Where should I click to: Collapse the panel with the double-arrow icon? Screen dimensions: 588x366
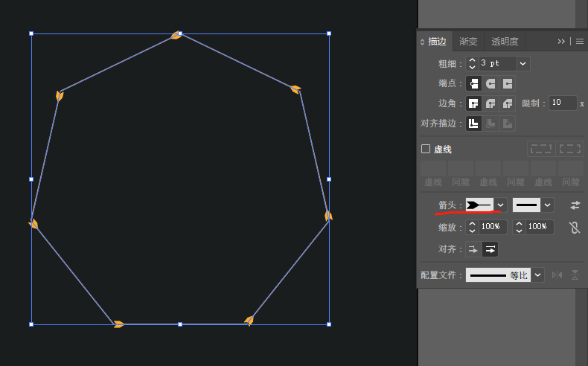(x=561, y=42)
